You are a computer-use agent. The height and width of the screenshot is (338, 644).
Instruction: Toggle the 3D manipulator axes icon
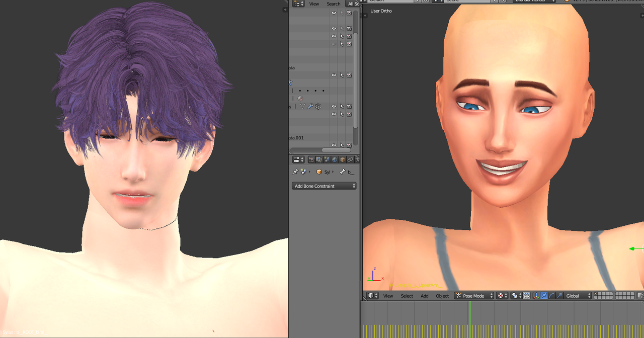[x=536, y=296]
